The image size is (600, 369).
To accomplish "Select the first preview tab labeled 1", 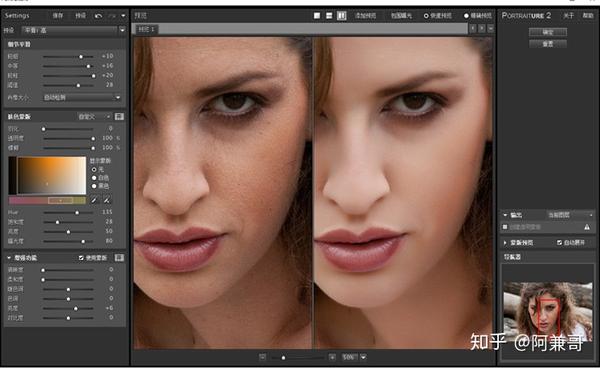I will (x=146, y=29).
